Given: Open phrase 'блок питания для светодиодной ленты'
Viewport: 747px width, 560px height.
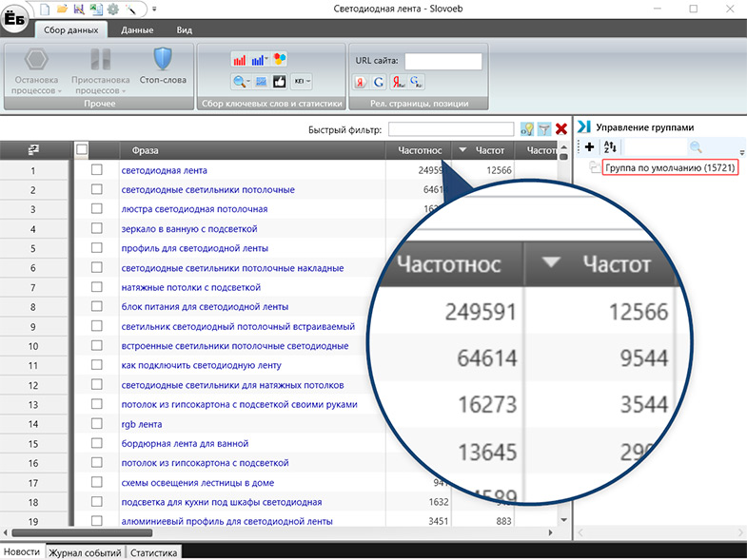Looking at the screenshot, I should coord(205,307).
